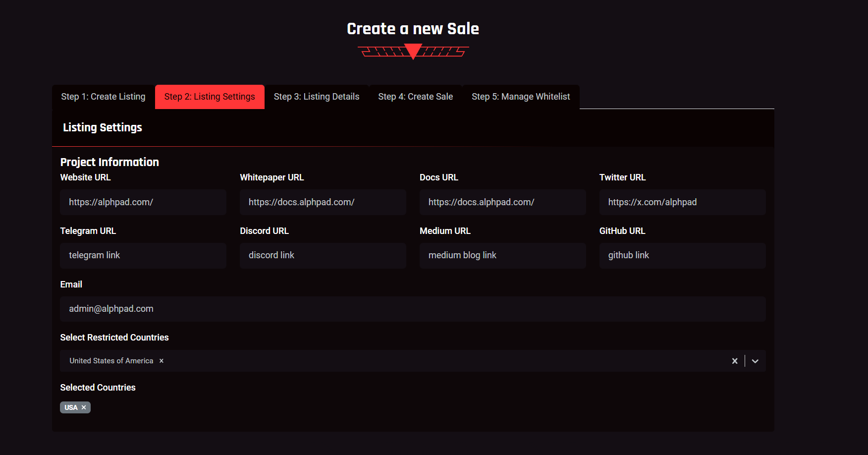Remove United States of America chip
The image size is (868, 455).
click(x=162, y=361)
